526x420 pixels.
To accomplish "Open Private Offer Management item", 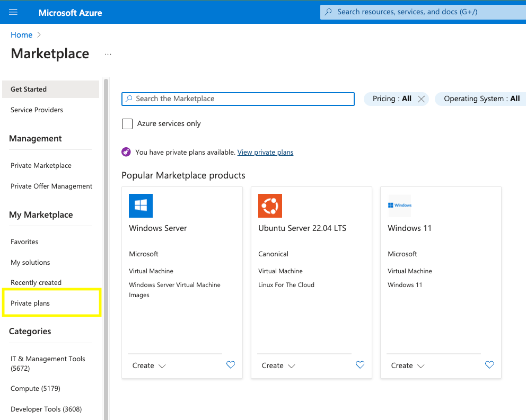I will [51, 186].
